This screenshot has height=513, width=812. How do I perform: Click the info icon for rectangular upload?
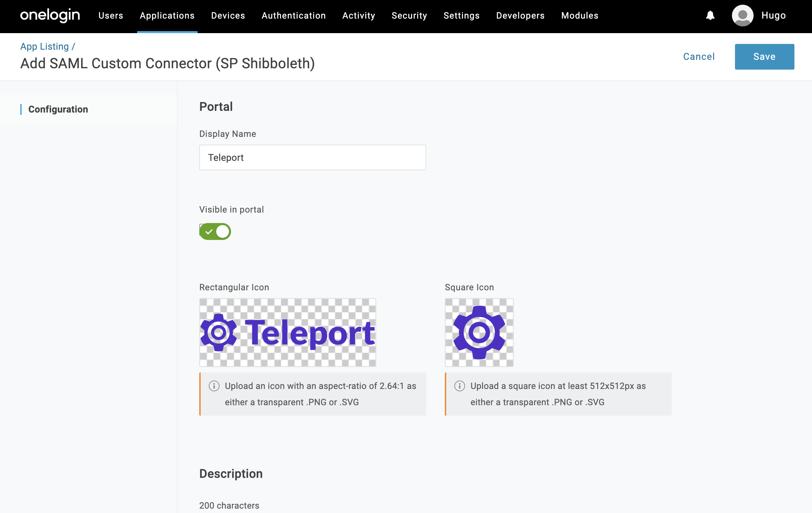pyautogui.click(x=214, y=386)
